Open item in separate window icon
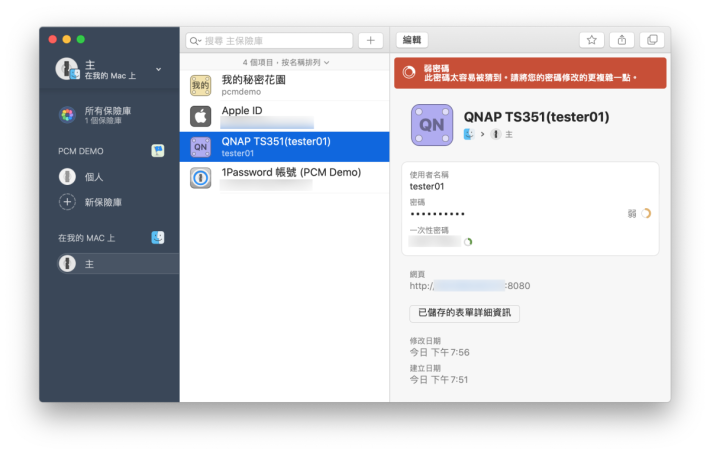Viewport: 710px width, 454px height. [652, 40]
